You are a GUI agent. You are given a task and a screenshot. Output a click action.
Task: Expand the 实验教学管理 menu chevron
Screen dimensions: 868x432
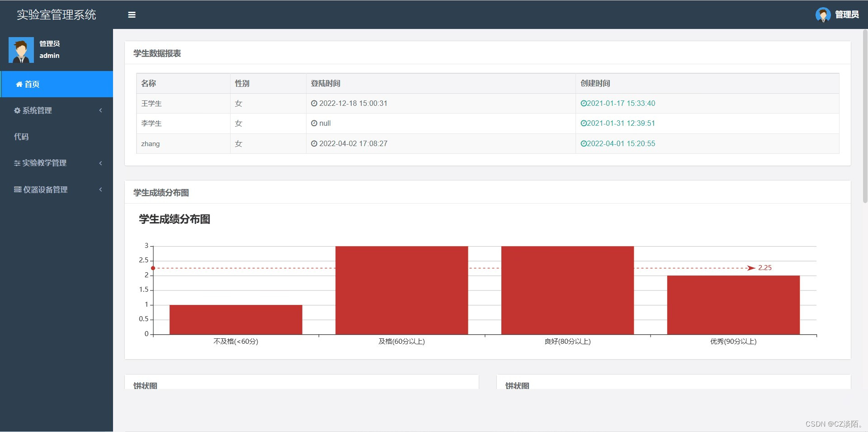[100, 163]
